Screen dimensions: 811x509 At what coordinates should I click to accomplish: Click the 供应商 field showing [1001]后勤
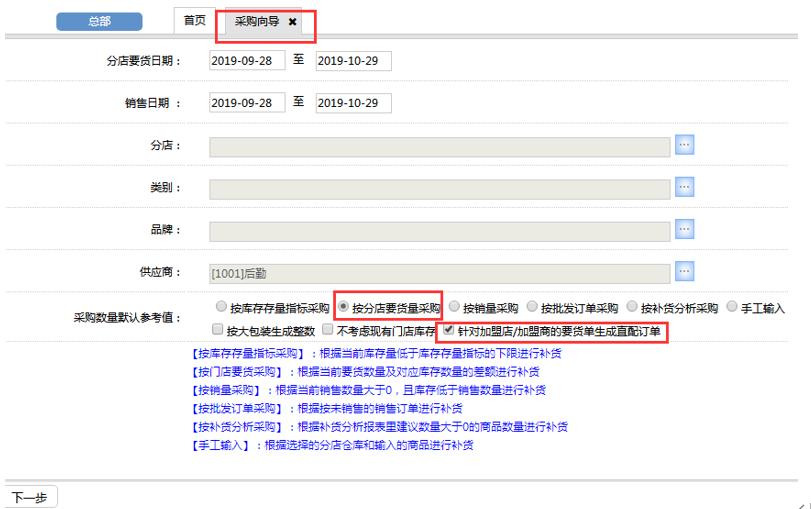click(440, 274)
